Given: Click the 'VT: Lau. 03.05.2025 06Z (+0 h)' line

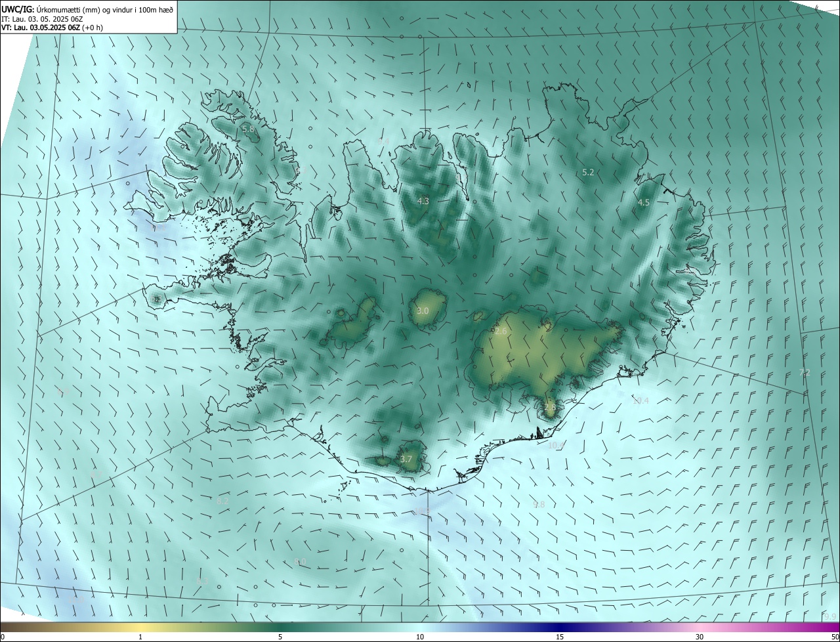Looking at the screenshot, I should [52, 28].
